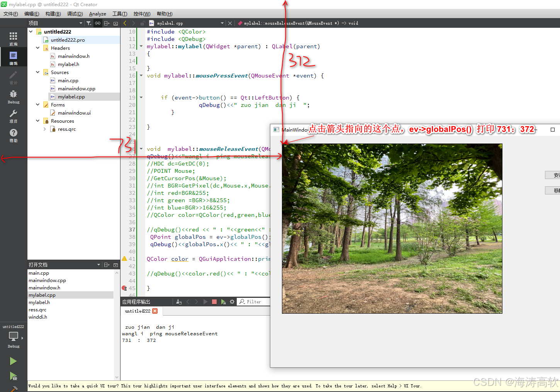Go back with the yellow left arrow
This screenshot has width=560, height=392.
point(125,23)
